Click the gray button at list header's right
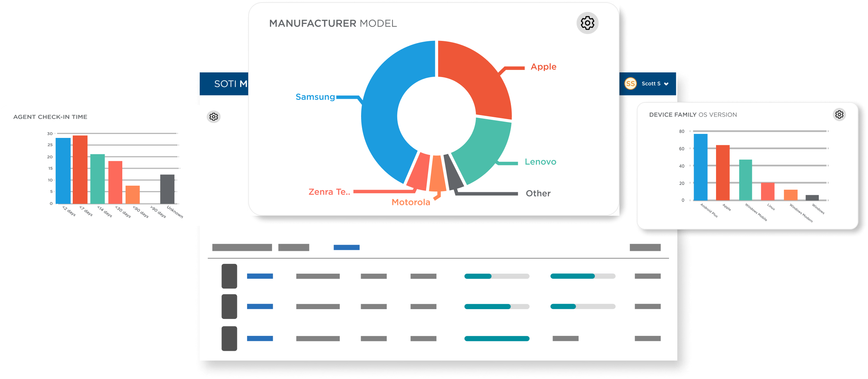 click(x=645, y=248)
